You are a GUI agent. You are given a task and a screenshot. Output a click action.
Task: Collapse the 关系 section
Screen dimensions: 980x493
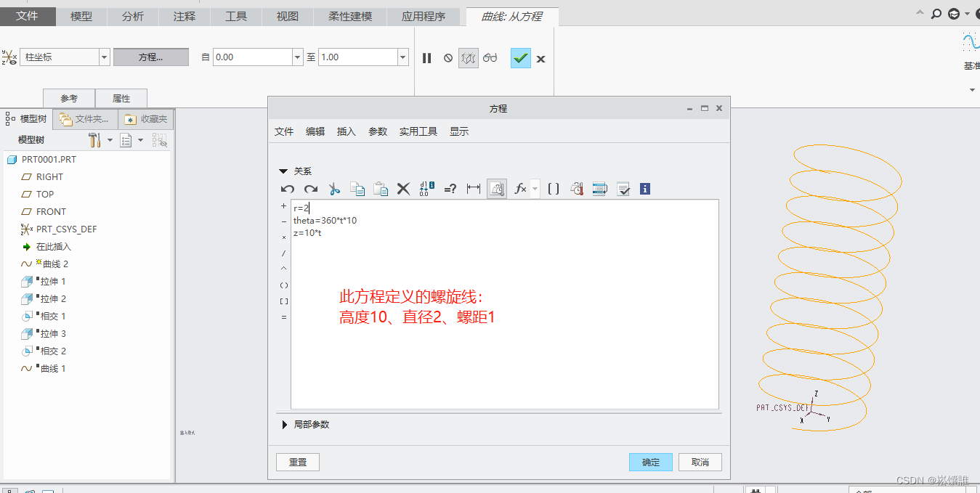tap(284, 171)
